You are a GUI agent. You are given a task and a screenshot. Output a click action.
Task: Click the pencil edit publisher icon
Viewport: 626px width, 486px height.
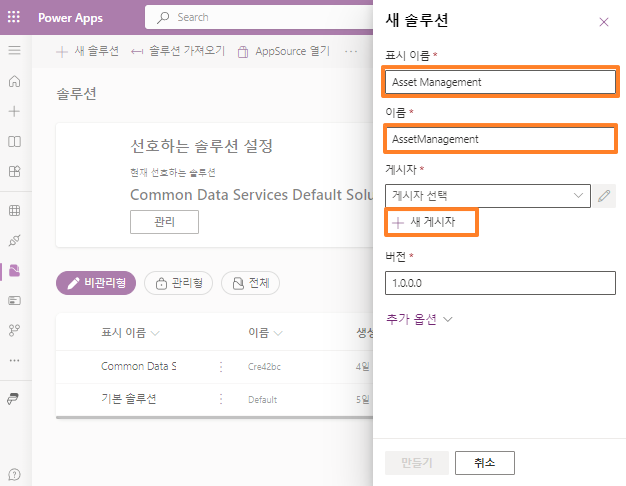[604, 196]
